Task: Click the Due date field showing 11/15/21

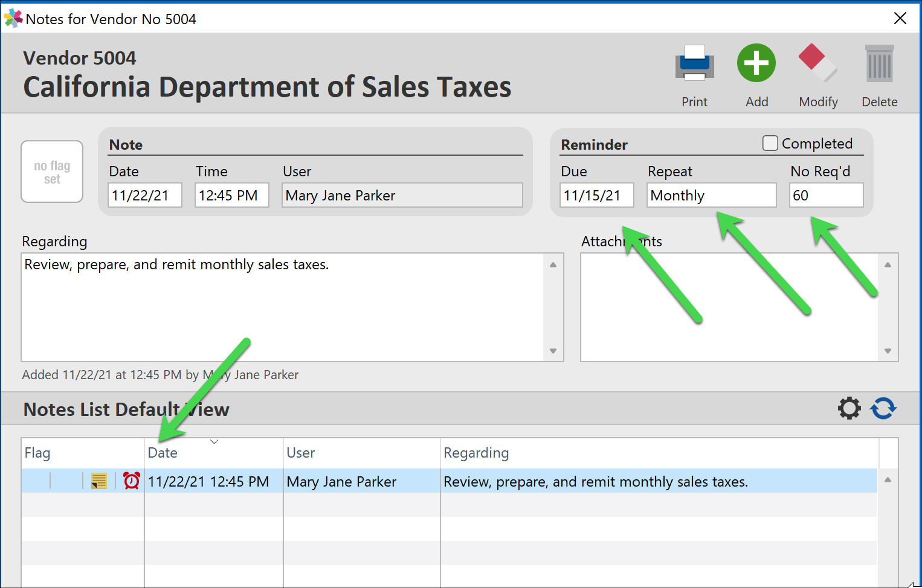Action: click(x=596, y=195)
